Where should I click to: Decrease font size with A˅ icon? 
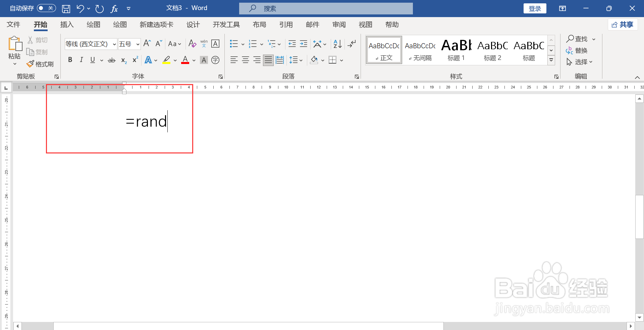tap(159, 44)
